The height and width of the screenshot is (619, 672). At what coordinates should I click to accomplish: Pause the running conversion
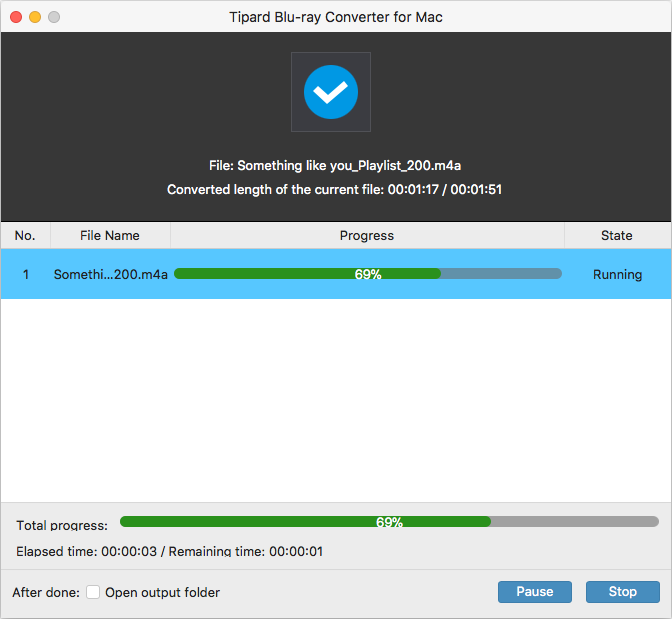tap(534, 592)
